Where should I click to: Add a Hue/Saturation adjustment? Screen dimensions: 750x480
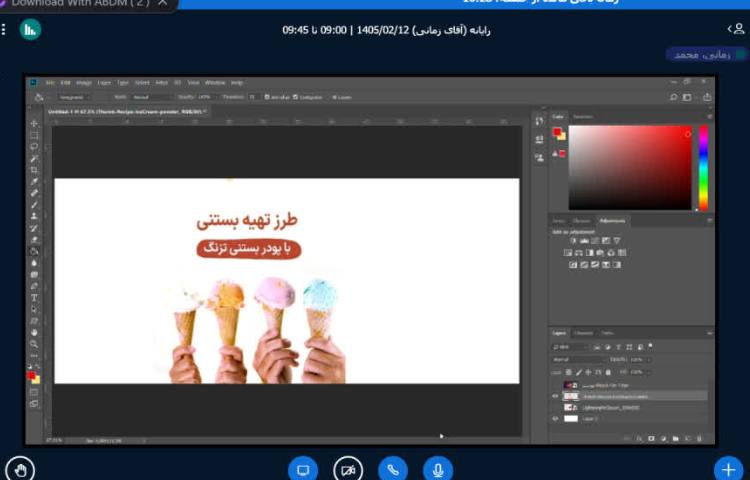tap(568, 252)
